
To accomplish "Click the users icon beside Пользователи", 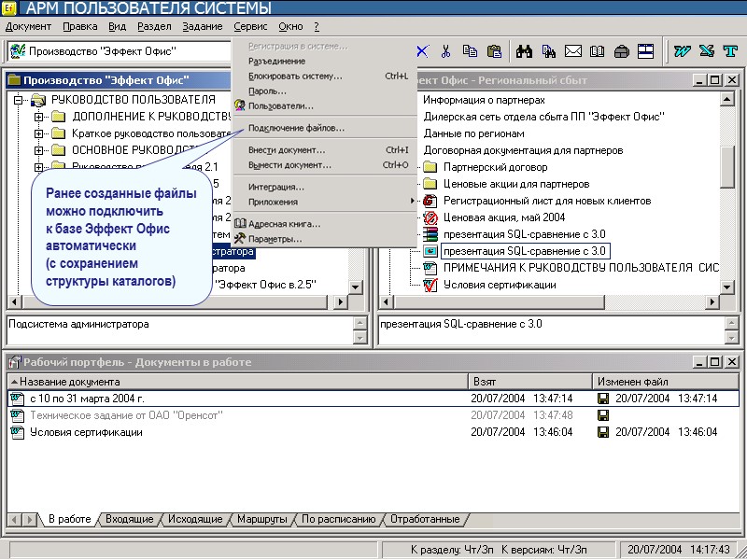I will point(240,105).
